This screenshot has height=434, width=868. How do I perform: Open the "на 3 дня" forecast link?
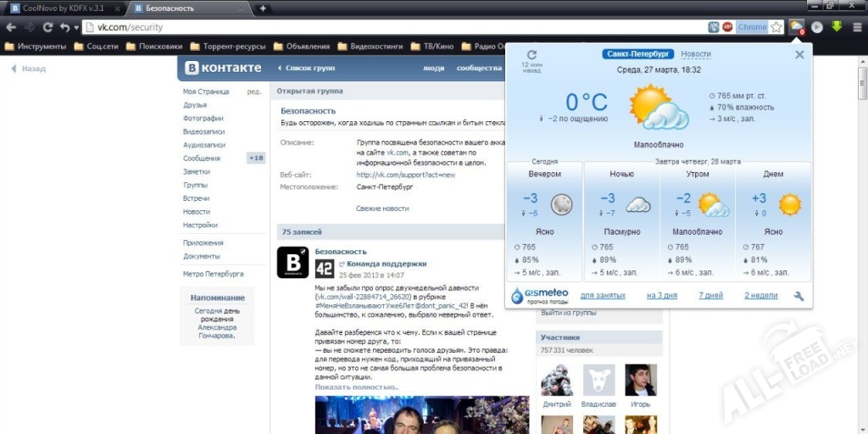661,296
